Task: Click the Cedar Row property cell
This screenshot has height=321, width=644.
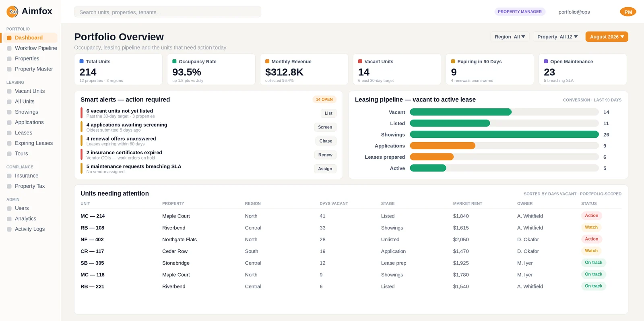Action: [x=175, y=251]
